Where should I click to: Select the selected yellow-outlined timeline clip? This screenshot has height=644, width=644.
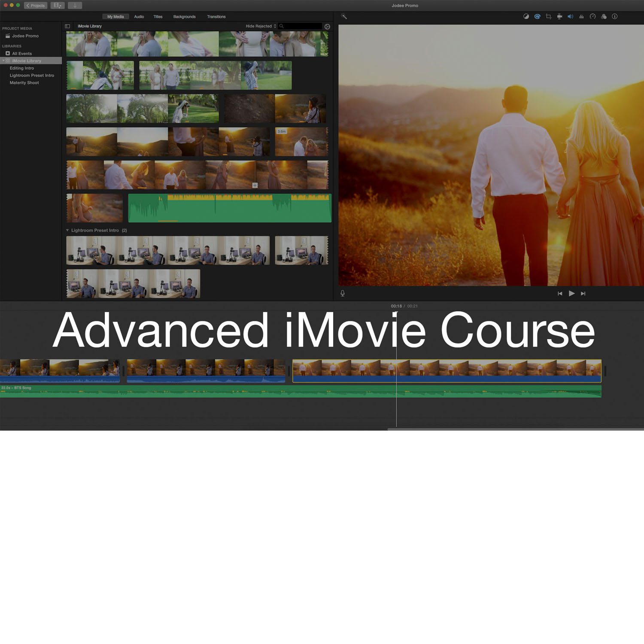point(447,371)
